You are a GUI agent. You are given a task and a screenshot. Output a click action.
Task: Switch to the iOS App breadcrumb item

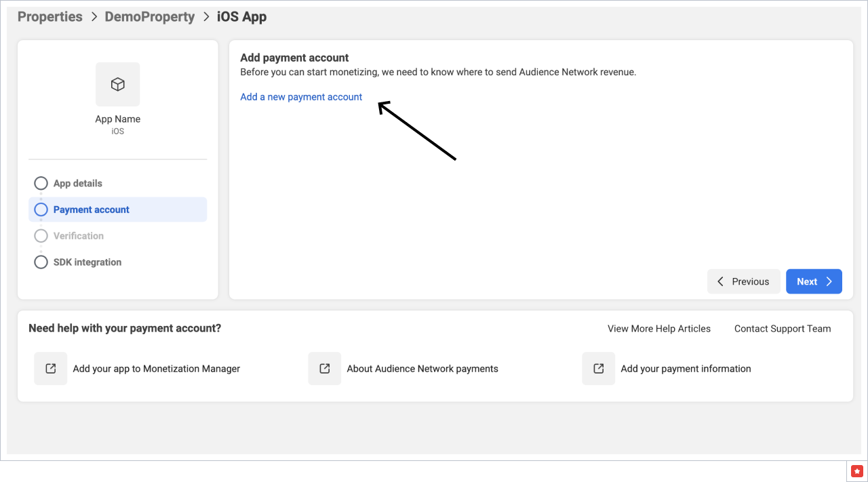241,16
